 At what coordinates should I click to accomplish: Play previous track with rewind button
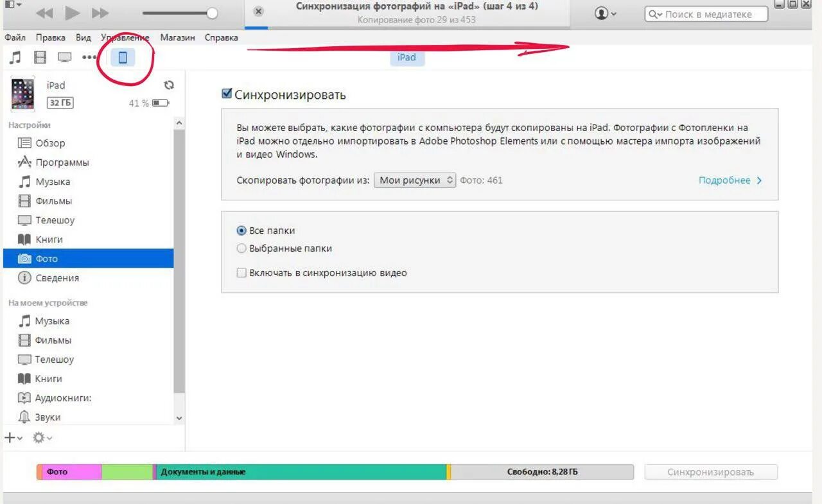[x=44, y=13]
